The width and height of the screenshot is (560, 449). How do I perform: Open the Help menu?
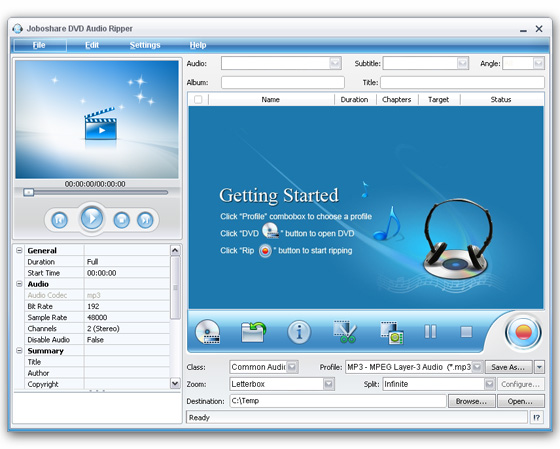198,45
